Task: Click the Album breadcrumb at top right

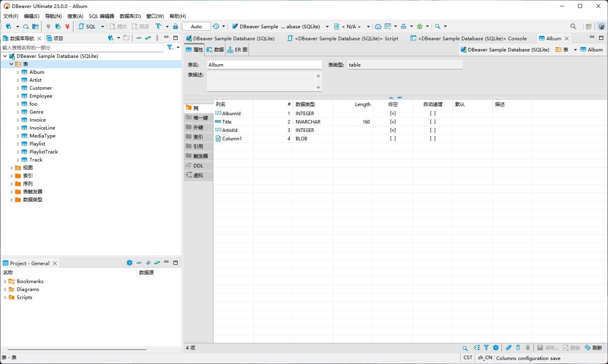Action: tap(592, 50)
